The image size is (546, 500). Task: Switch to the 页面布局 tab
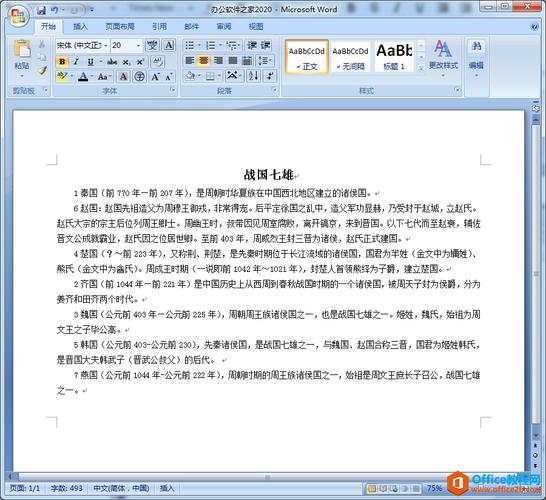(x=119, y=26)
